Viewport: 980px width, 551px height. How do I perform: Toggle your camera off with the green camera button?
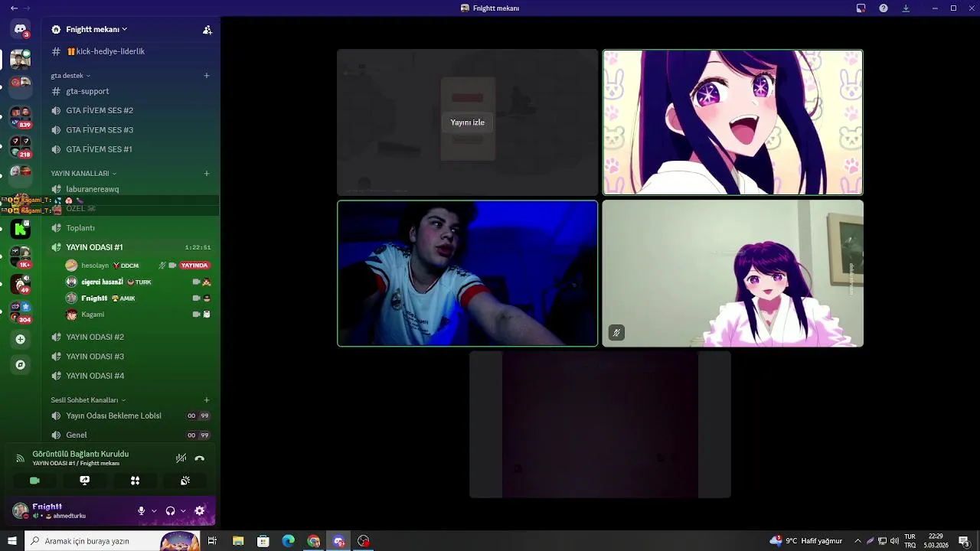[x=34, y=481]
